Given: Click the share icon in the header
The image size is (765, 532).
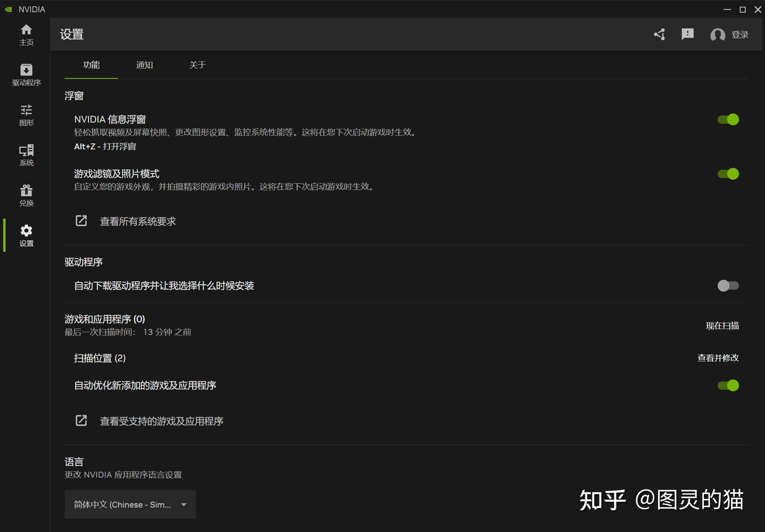Looking at the screenshot, I should (x=660, y=35).
